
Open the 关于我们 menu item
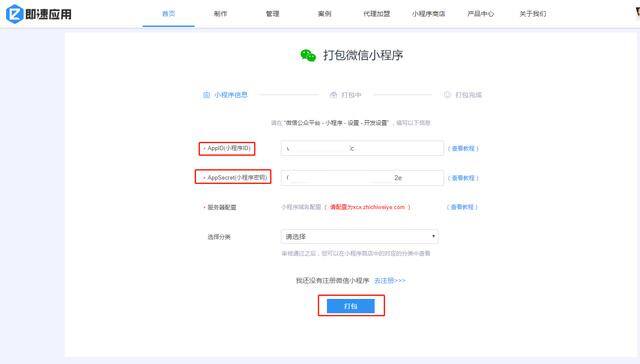[533, 13]
